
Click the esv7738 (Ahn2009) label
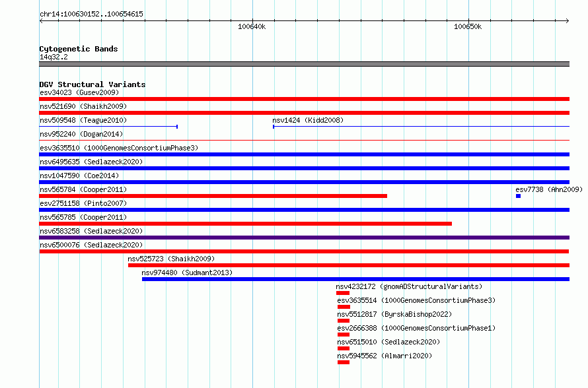tap(549, 189)
